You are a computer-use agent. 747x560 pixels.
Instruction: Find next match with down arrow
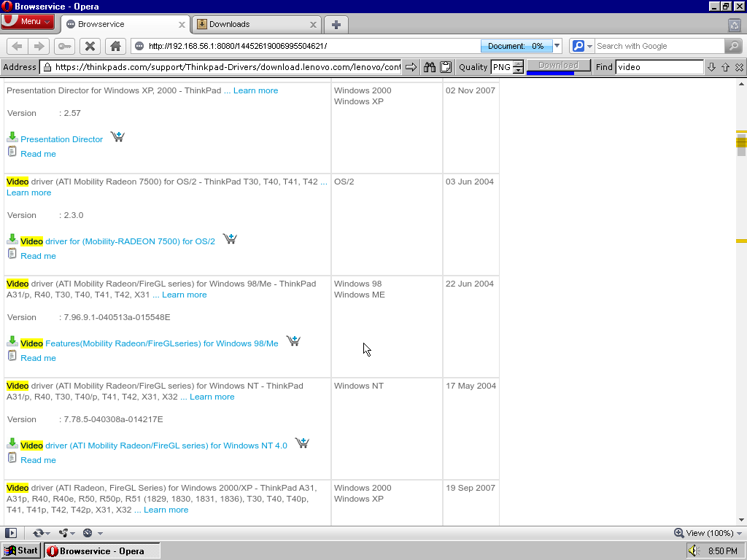[x=711, y=67]
